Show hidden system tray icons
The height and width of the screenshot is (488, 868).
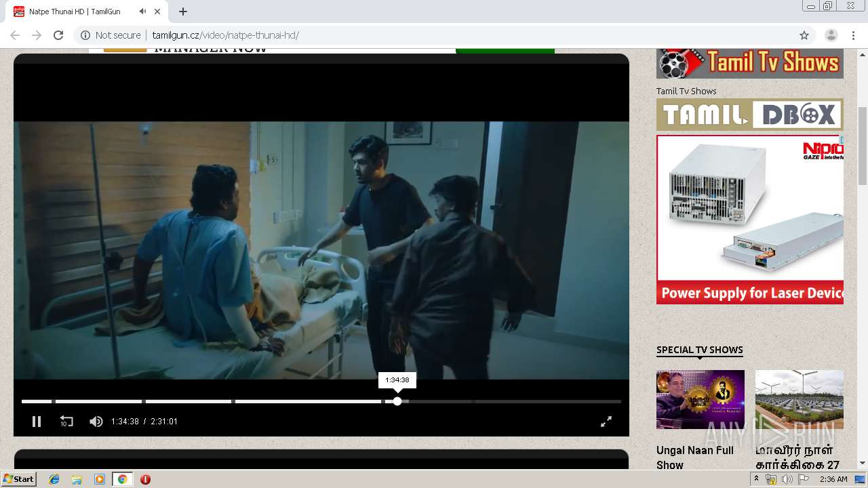757,479
